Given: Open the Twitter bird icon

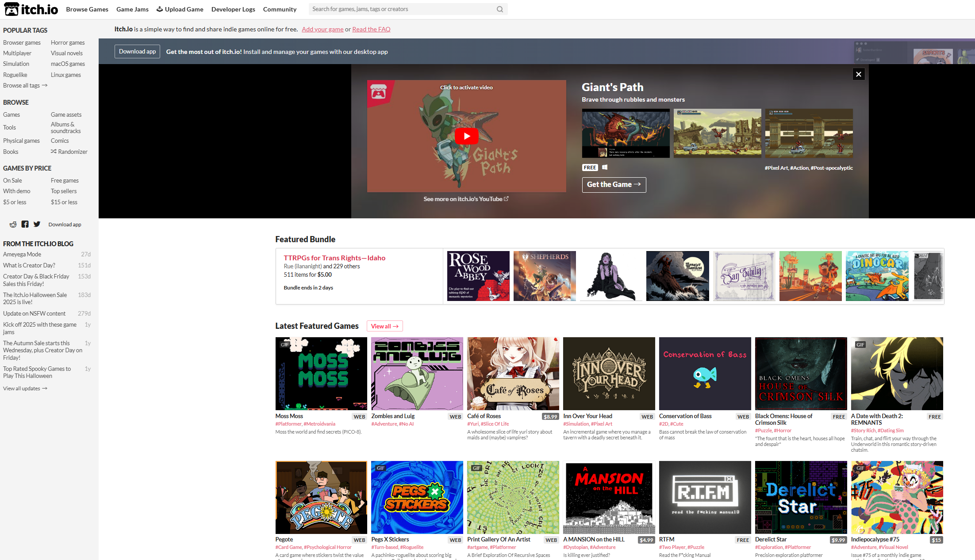Looking at the screenshot, I should tap(37, 225).
